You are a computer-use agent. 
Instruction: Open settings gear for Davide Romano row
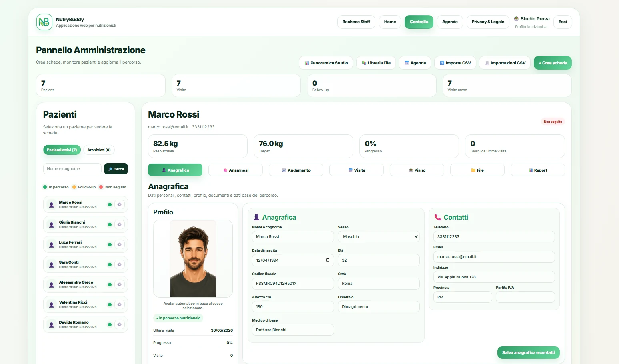click(x=119, y=324)
